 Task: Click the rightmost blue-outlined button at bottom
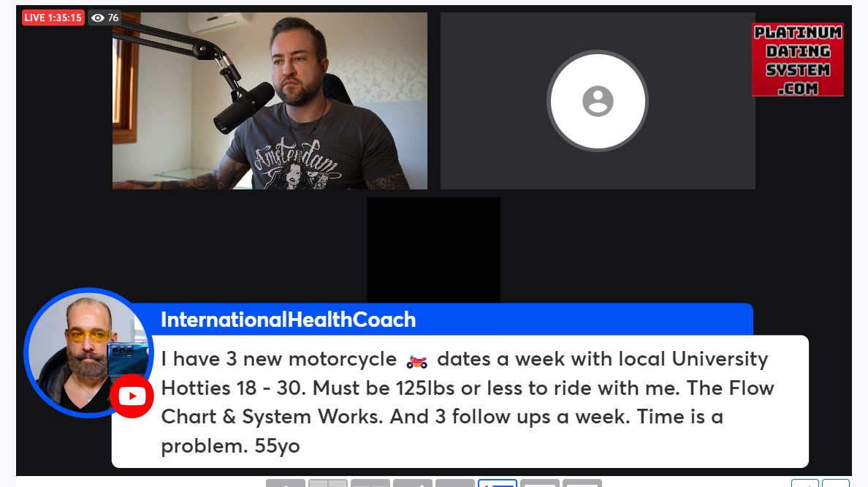point(836,483)
